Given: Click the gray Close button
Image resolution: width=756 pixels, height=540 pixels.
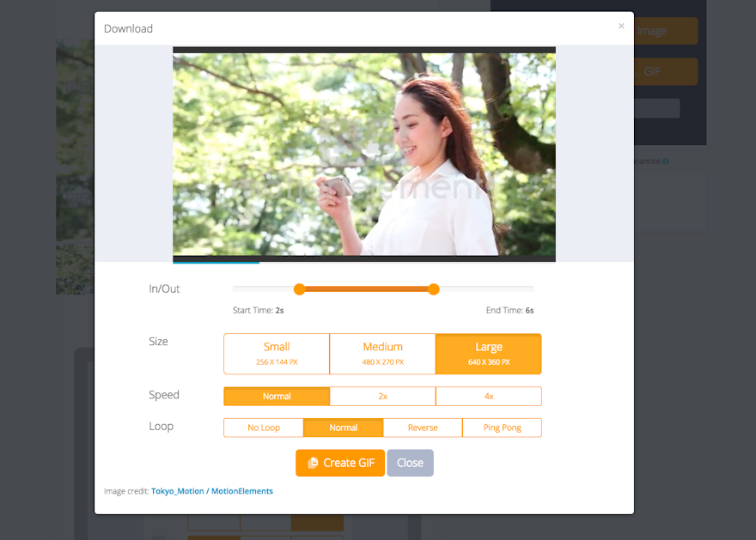Looking at the screenshot, I should [x=410, y=463].
